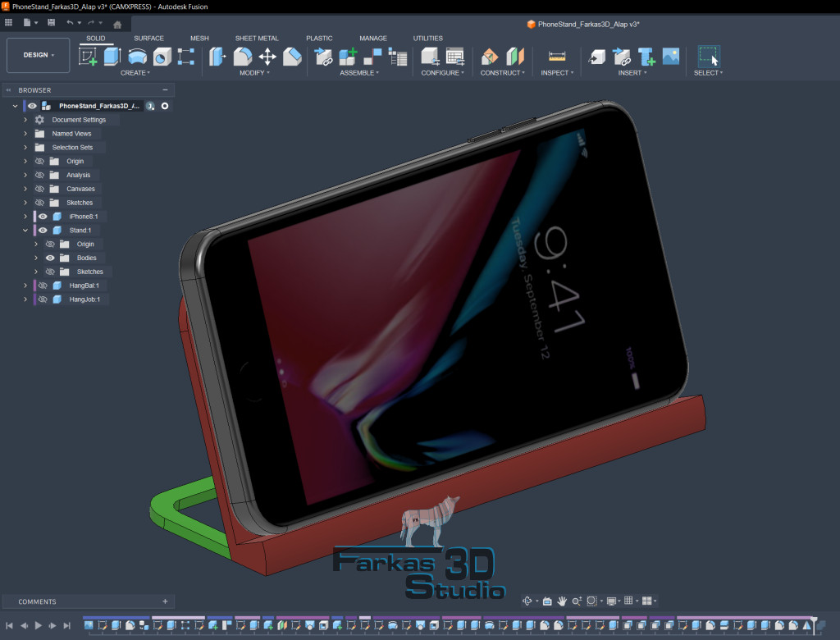Click the Extrude tool icon

[x=112, y=57]
